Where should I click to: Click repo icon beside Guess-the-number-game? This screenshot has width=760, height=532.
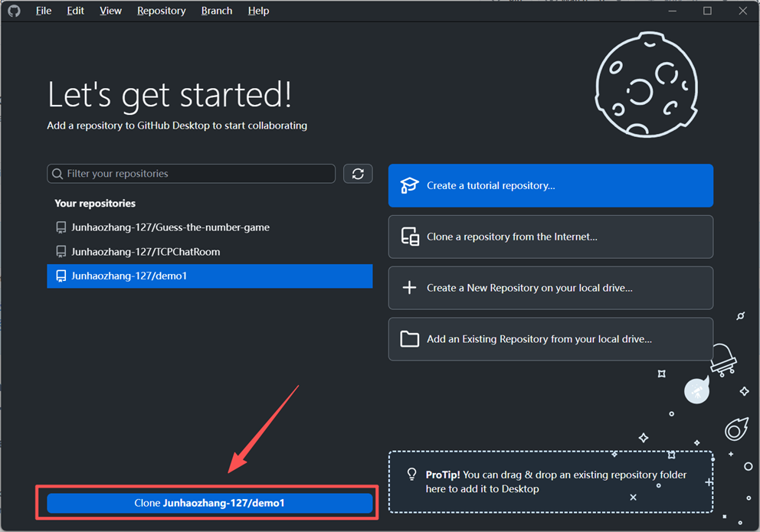click(61, 227)
